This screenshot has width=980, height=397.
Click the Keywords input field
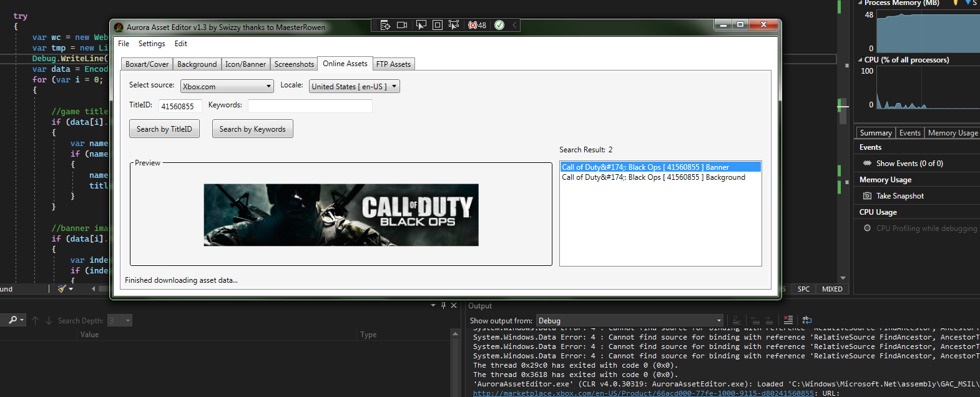pos(310,106)
